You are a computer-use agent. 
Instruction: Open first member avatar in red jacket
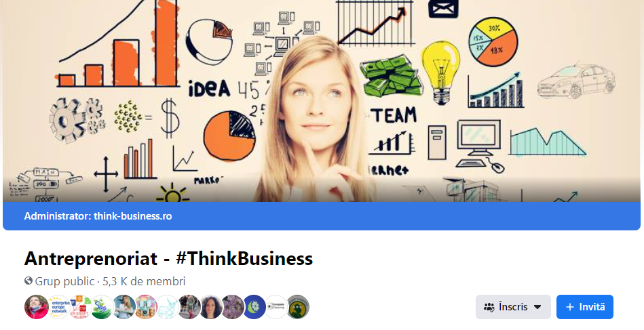click(x=37, y=307)
